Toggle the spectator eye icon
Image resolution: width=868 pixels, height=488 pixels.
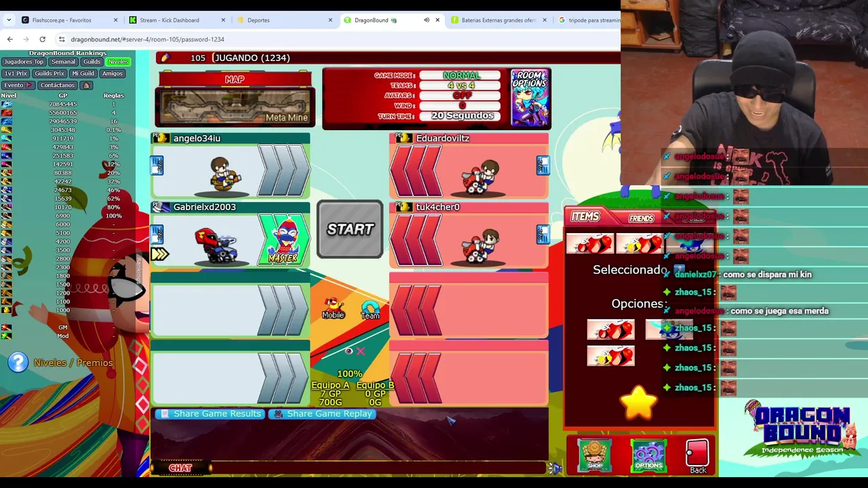[349, 351]
